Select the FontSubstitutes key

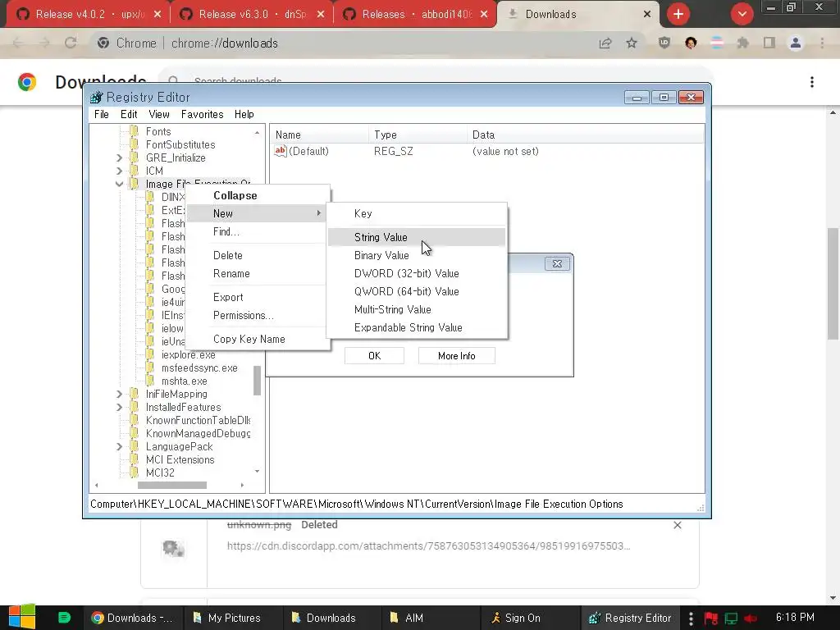click(x=180, y=144)
